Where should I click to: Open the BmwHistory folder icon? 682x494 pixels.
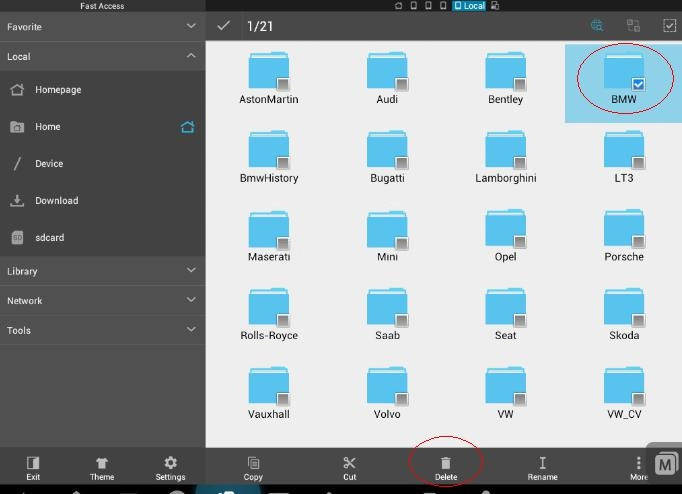pyautogui.click(x=268, y=149)
